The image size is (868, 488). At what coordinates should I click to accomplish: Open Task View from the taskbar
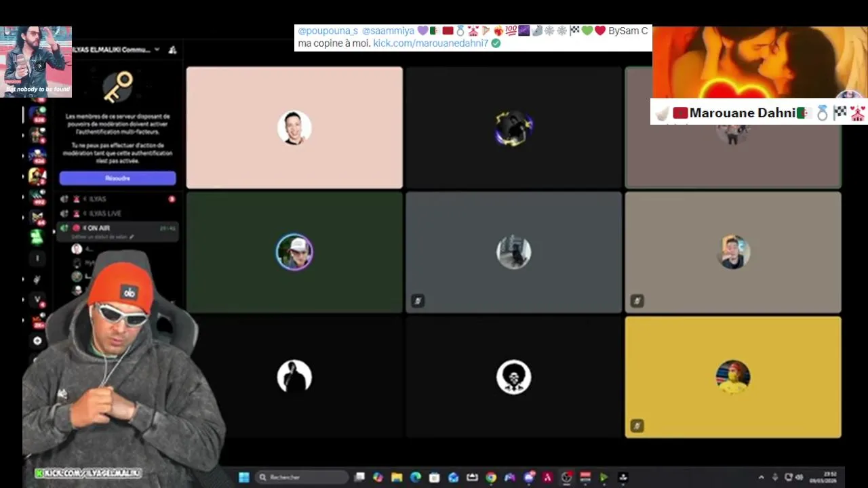click(x=360, y=477)
